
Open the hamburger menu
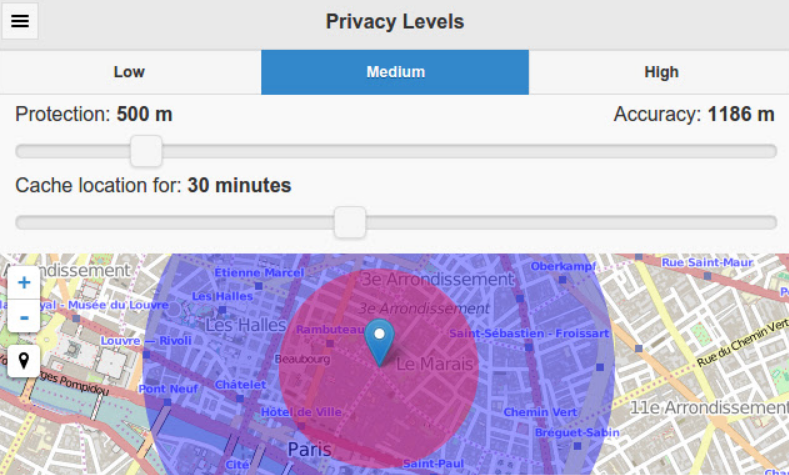coord(20,21)
